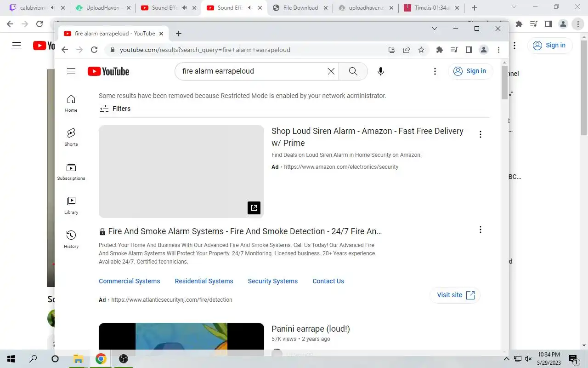Viewport: 588px width, 368px height.
Task: Click Sign in button in front window
Action: (x=470, y=71)
